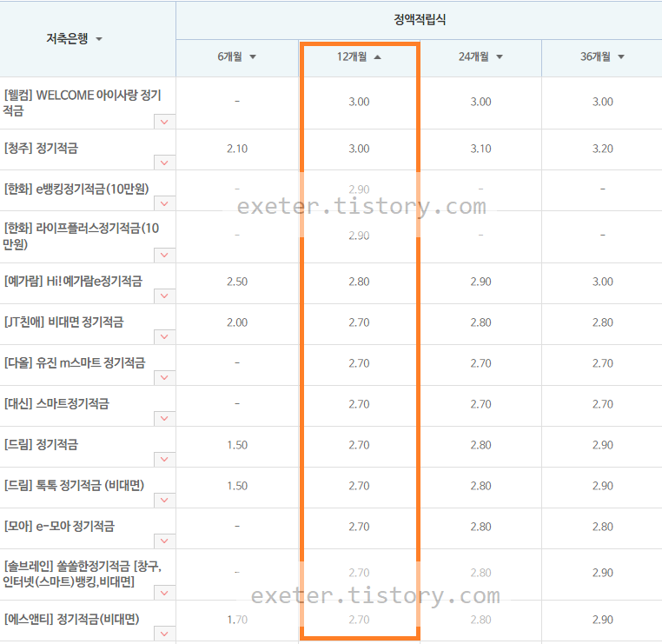Select [한화] e뱅킹정기적금(10만원) name
This screenshot has height=644, width=662.
pos(76,189)
